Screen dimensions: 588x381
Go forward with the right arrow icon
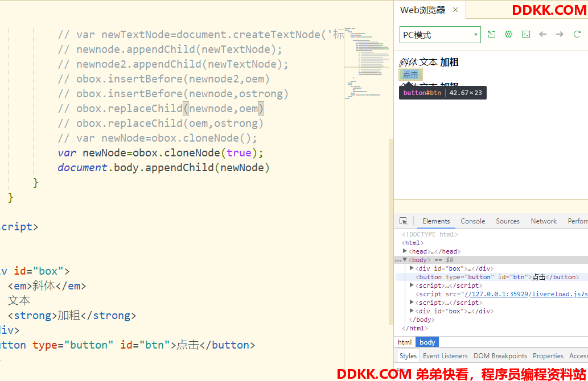pyautogui.click(x=560, y=35)
